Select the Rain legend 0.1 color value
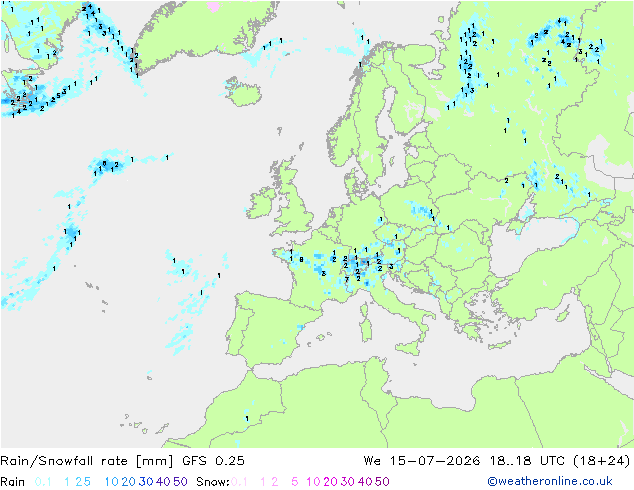The height and width of the screenshot is (490, 634). [x=43, y=482]
